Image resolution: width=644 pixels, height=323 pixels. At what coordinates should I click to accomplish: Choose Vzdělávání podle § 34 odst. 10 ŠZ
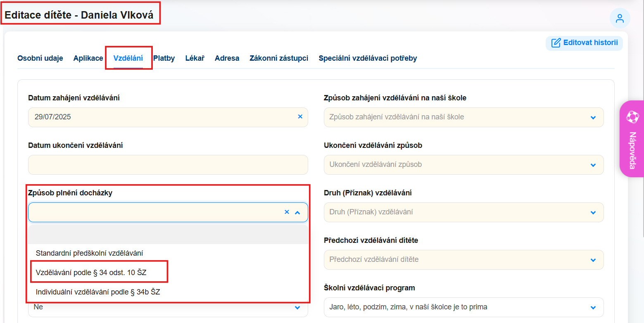point(91,273)
